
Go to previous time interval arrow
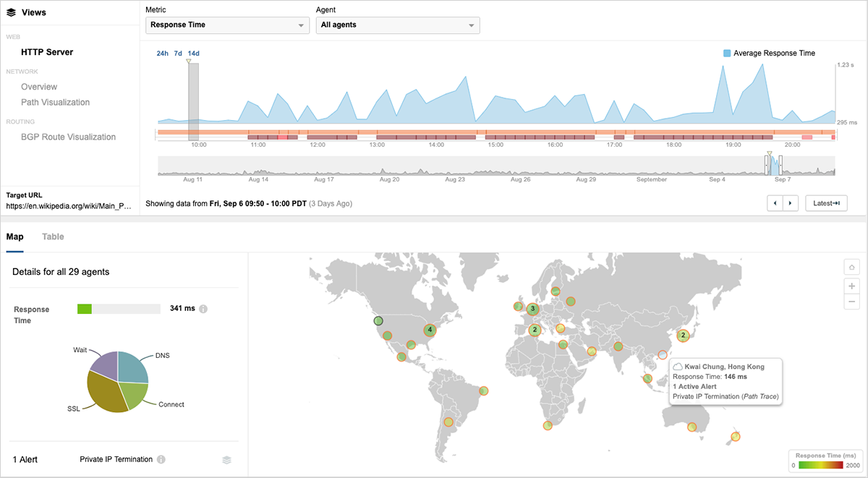point(775,204)
